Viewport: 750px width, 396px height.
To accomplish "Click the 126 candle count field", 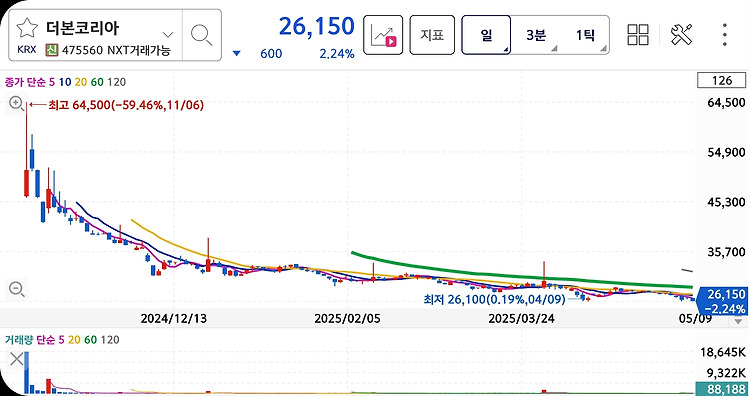I will [x=722, y=80].
